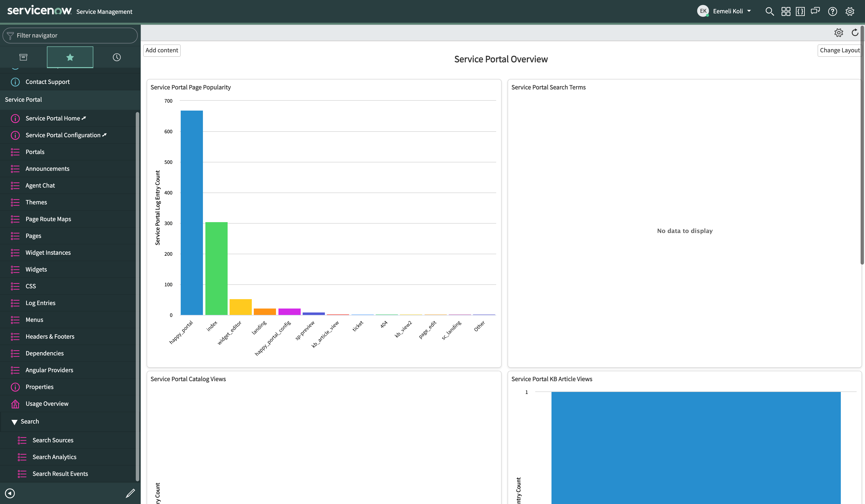Open the update set picker braces icon
Viewport: 865px width, 504px height.
(x=800, y=11)
